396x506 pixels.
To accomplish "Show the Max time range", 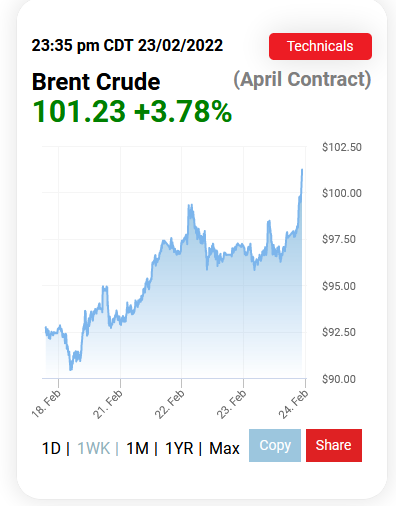I will click(x=224, y=448).
